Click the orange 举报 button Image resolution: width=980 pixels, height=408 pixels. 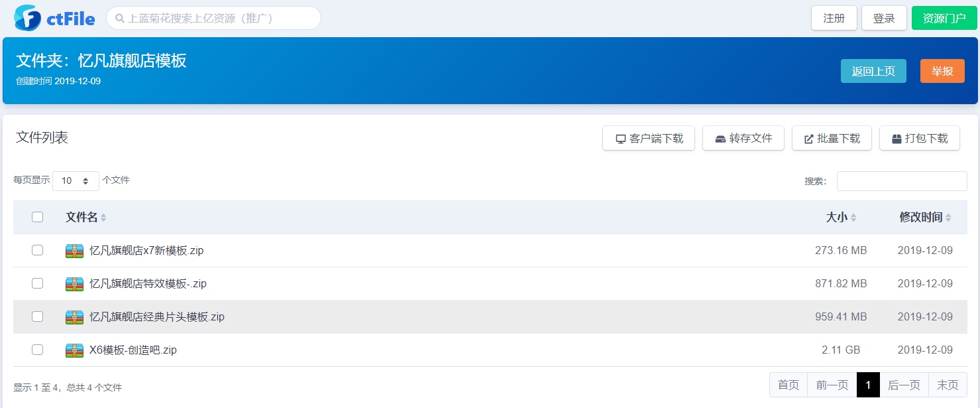942,71
